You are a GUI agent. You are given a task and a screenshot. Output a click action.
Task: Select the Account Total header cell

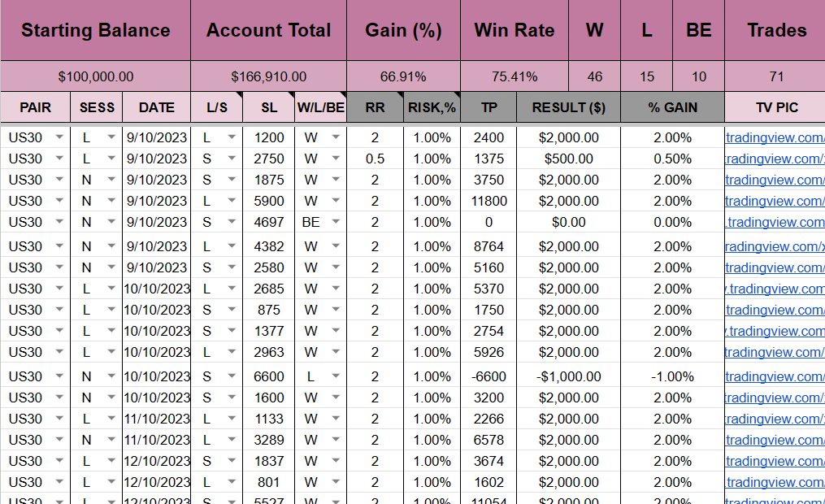tap(268, 30)
